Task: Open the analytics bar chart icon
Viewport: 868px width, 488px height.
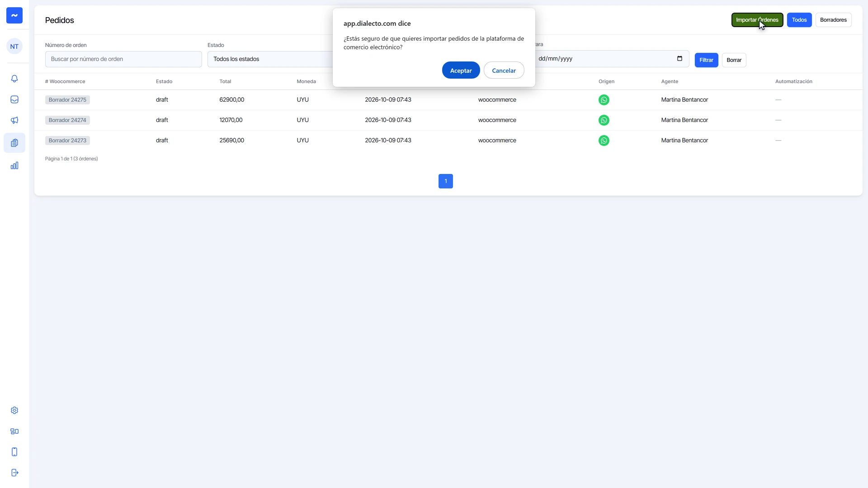Action: click(x=14, y=165)
